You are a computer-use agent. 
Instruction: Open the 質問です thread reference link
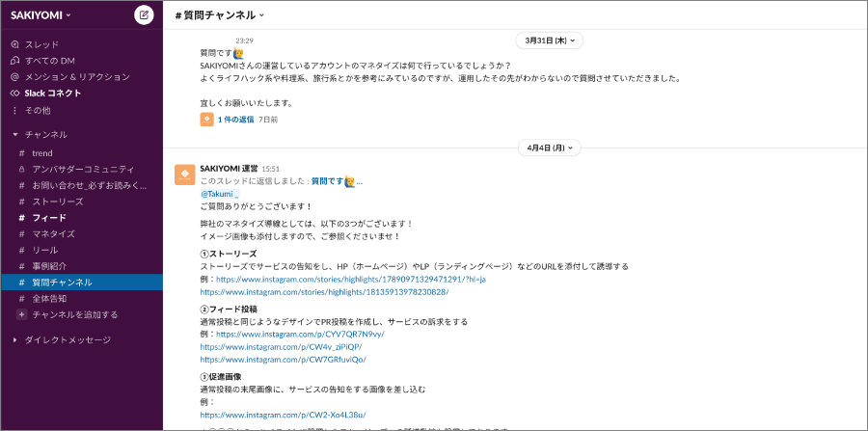point(338,181)
